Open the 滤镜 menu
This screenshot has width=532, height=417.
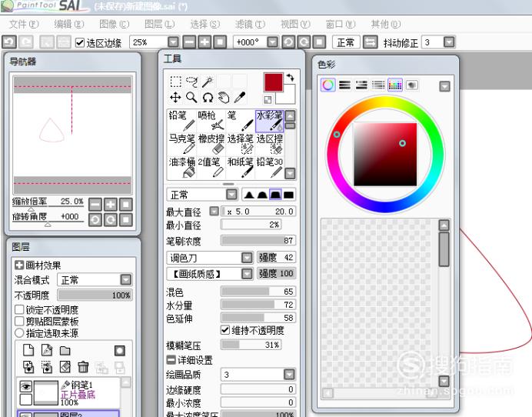(x=250, y=24)
